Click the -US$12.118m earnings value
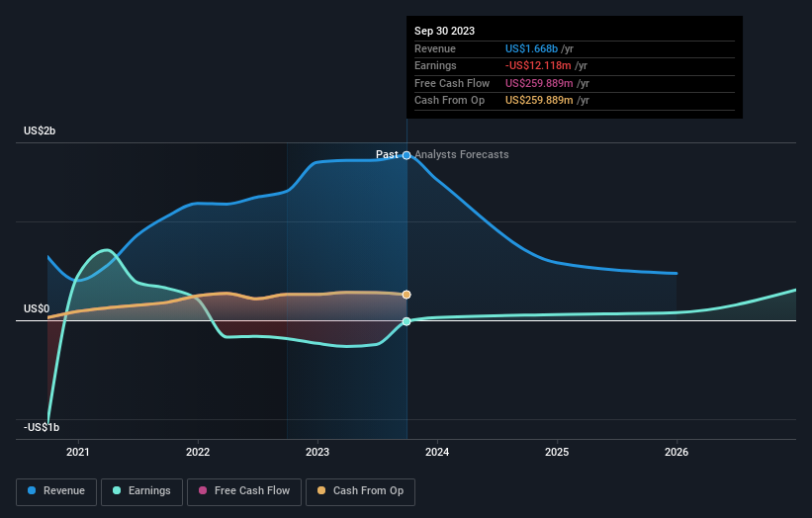This screenshot has width=812, height=518. (x=538, y=65)
